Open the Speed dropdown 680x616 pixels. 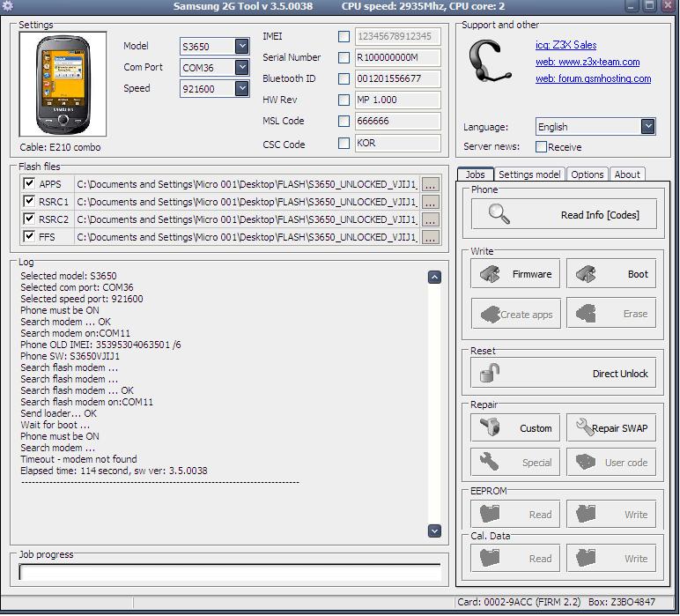tap(241, 88)
